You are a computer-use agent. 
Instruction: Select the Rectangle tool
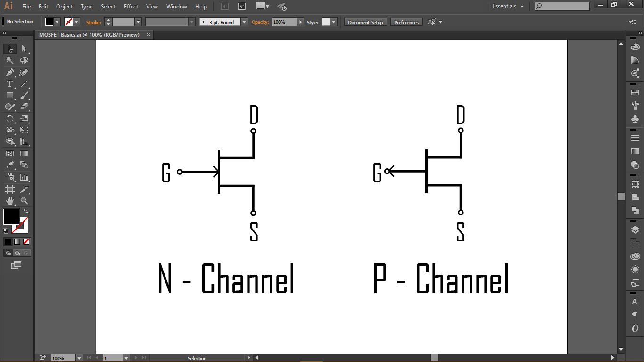click(x=9, y=95)
